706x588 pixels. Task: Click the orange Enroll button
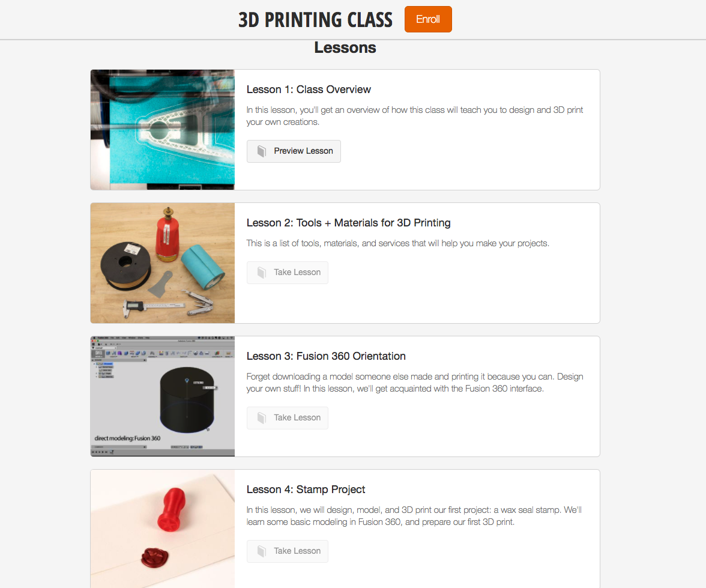pos(427,19)
